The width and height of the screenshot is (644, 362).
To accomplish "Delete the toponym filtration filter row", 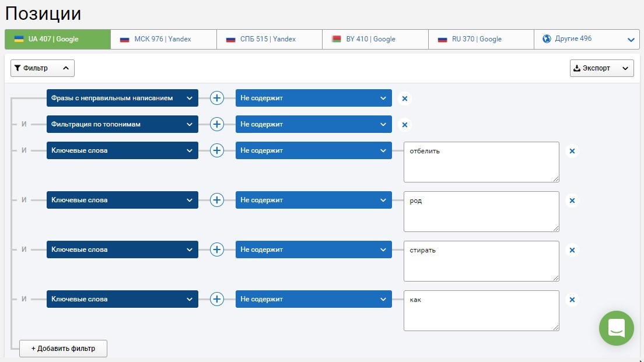I will coord(405,125).
